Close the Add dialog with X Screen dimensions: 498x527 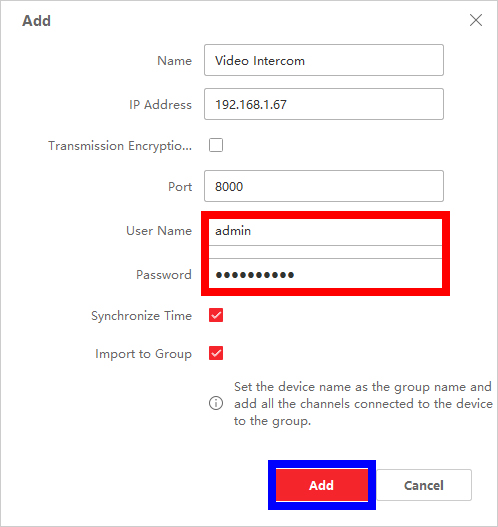(476, 20)
